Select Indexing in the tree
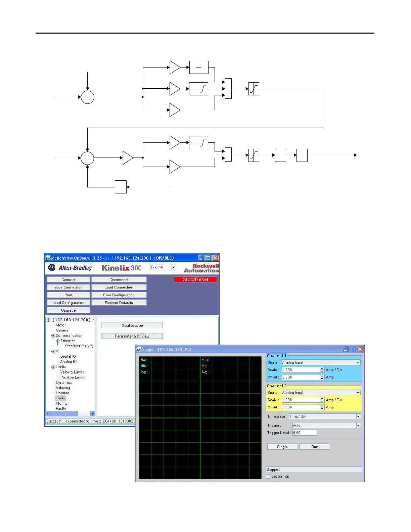411x532 pixels. point(63,388)
